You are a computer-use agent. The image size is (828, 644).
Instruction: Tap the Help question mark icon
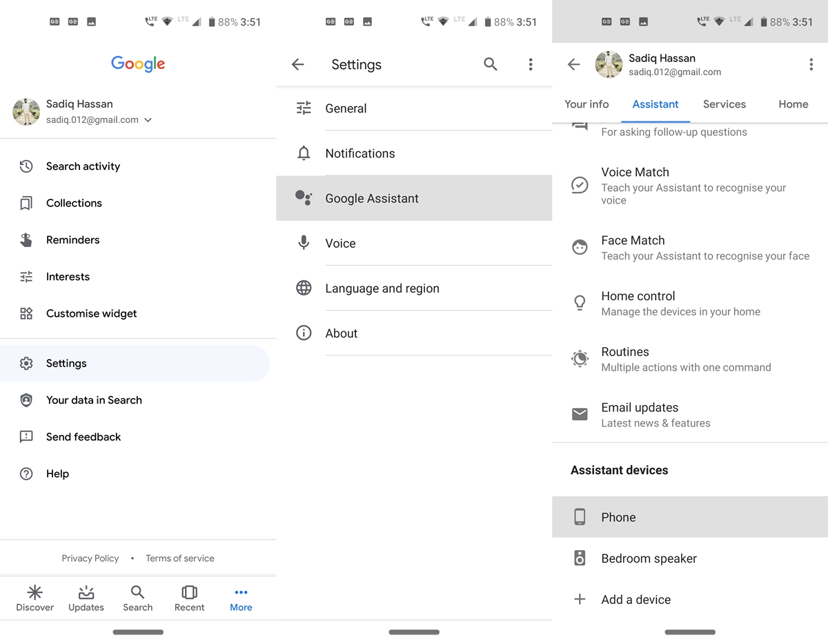(x=26, y=474)
